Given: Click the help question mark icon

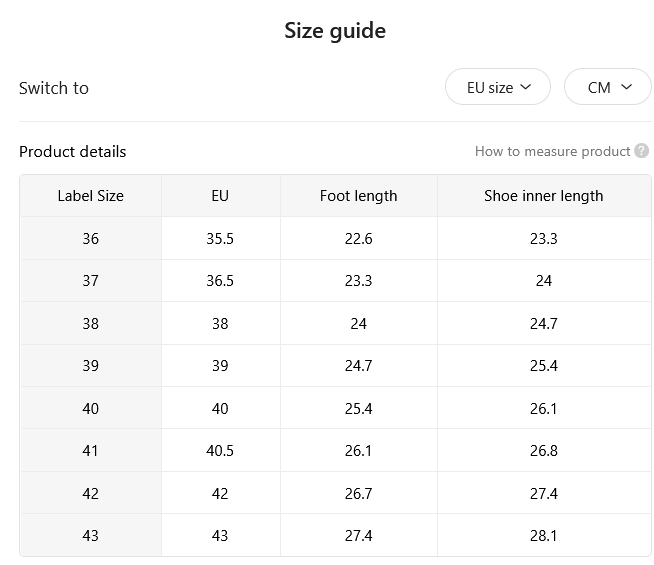Looking at the screenshot, I should [x=641, y=151].
